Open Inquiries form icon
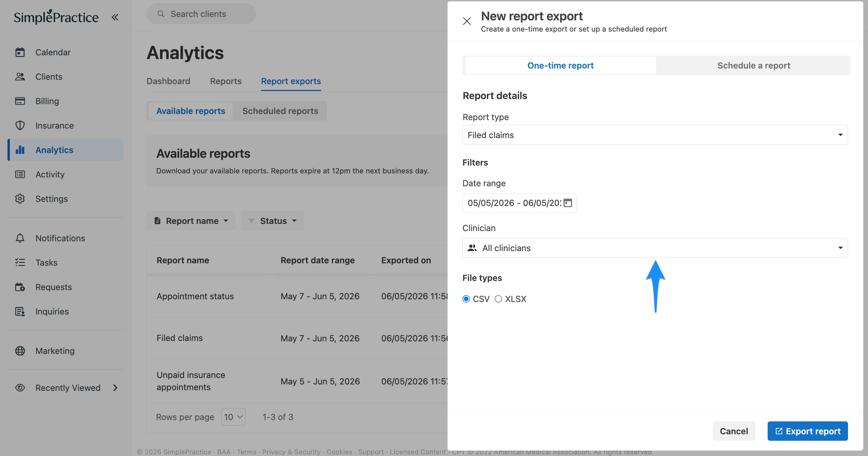This screenshot has width=868, height=456. pyautogui.click(x=20, y=311)
